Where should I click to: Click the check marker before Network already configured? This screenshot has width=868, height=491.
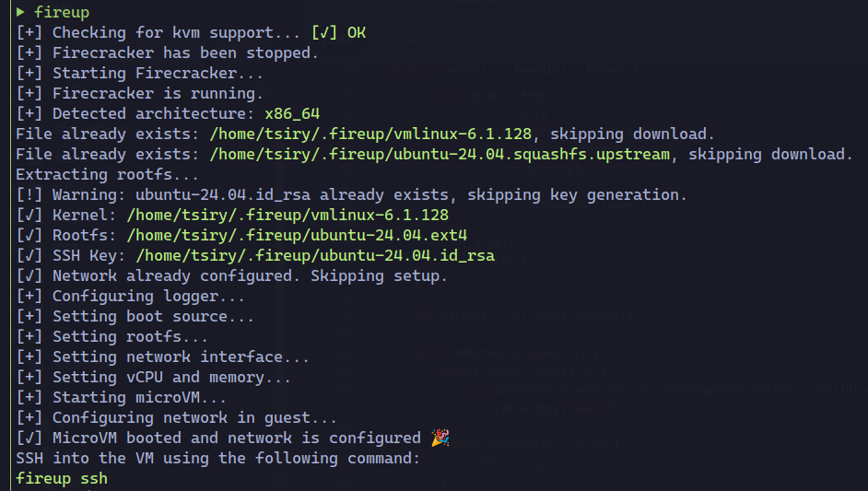[x=29, y=276]
